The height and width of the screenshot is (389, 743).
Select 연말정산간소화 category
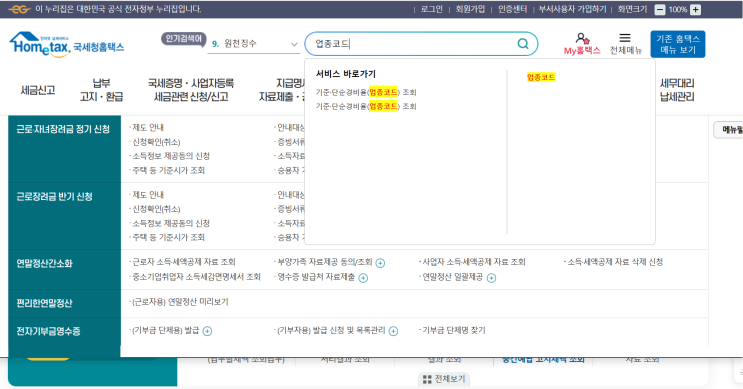coord(44,263)
